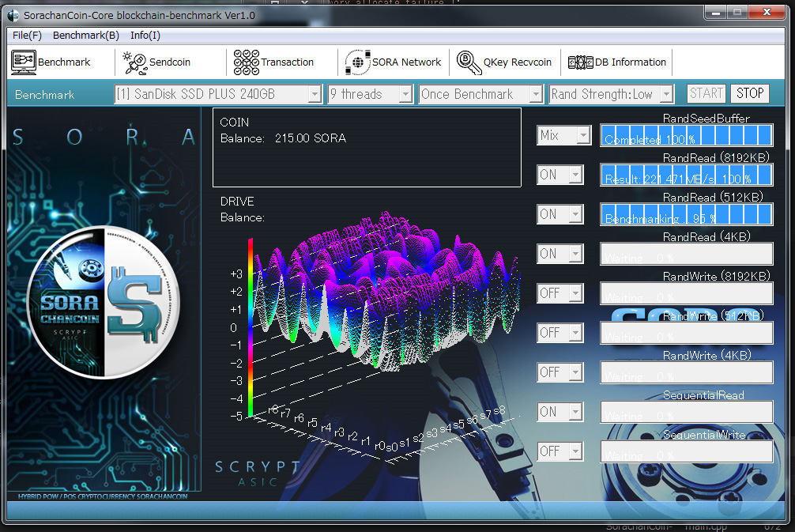Click the RandRead (8192KB) result progress bar

[687, 175]
